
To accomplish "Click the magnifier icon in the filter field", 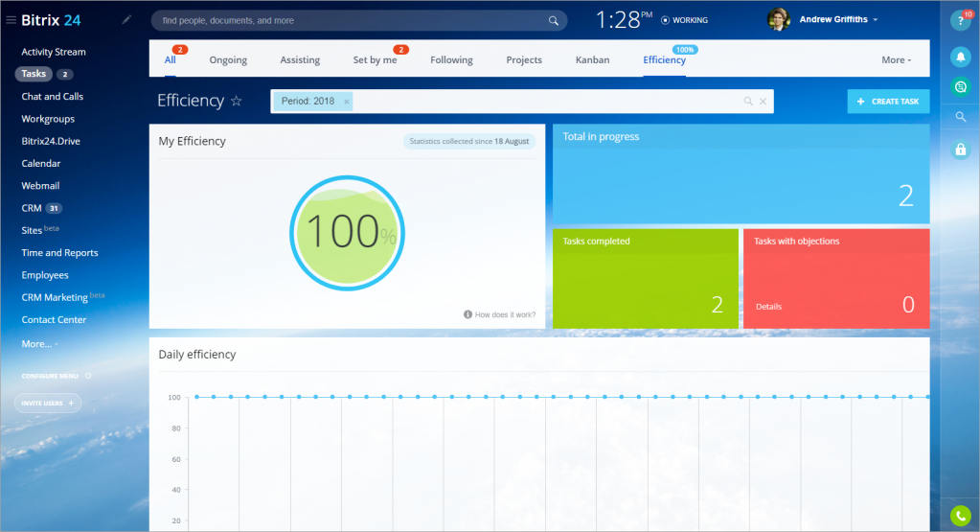I will (748, 102).
